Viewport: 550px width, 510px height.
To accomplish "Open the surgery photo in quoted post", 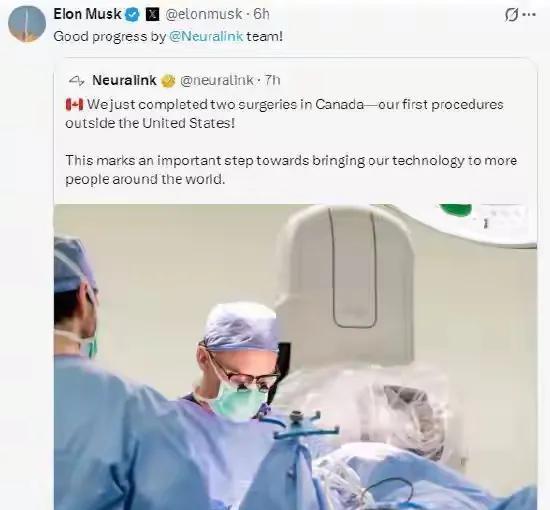I will click(x=295, y=357).
